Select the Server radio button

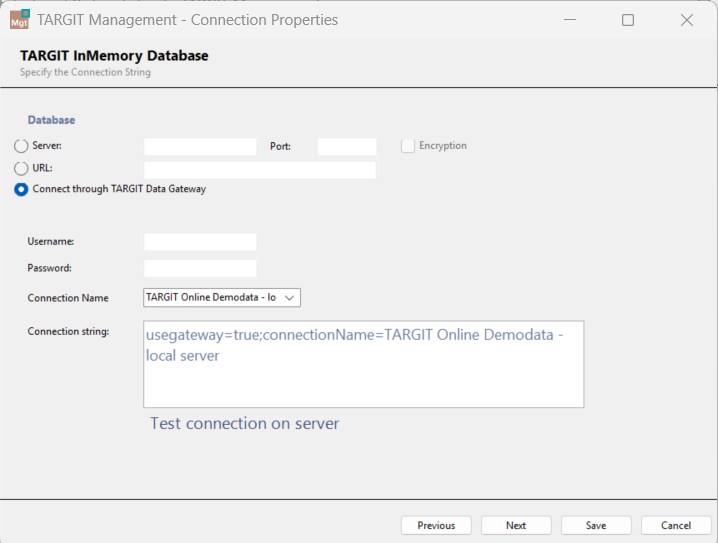(21, 146)
